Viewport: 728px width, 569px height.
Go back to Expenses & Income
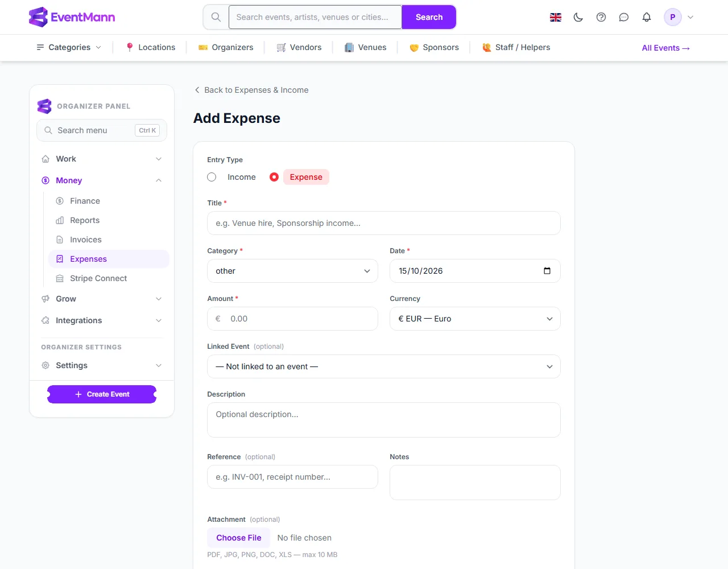[251, 90]
